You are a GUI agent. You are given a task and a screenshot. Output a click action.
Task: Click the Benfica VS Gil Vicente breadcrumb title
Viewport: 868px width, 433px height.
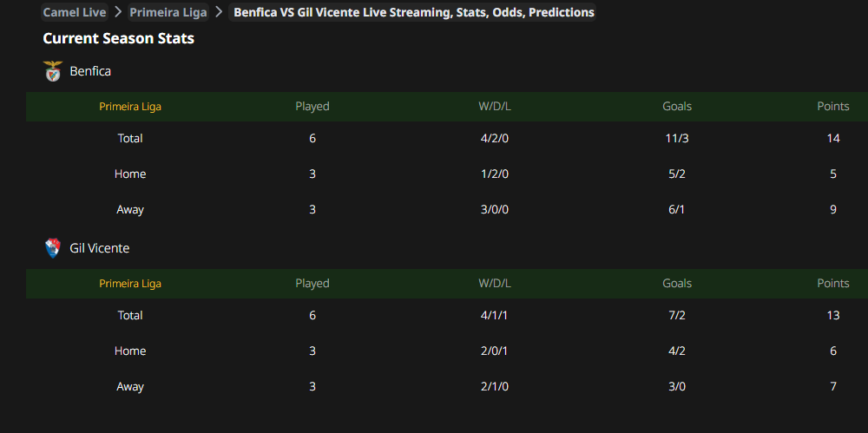coord(413,12)
